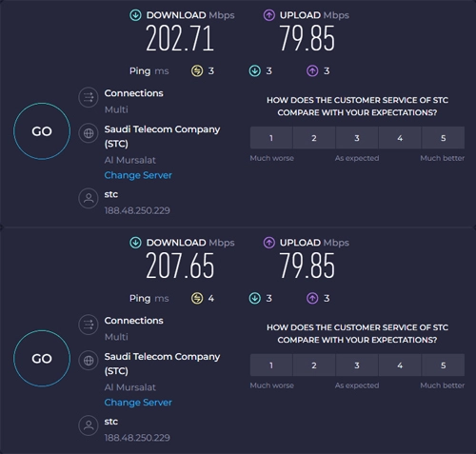Screen dimensions: 476x454
Task: Start a test with the bottom GO button
Action: (42, 359)
